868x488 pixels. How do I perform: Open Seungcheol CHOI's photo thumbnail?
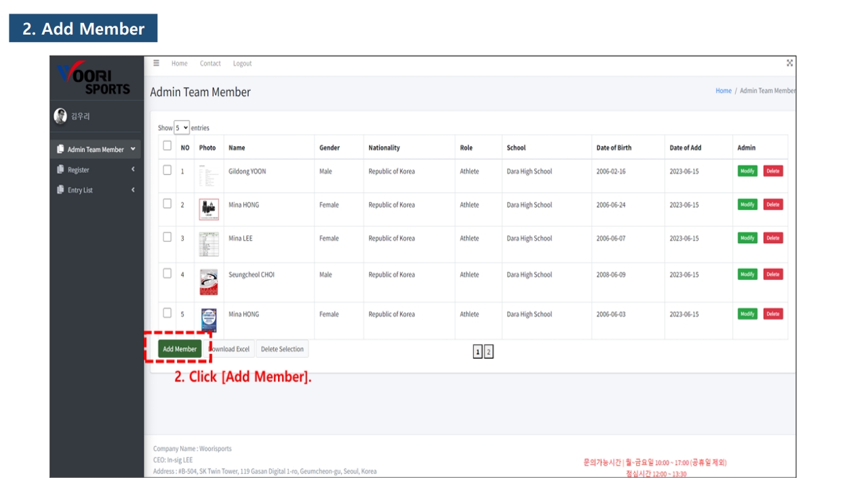coord(209,282)
